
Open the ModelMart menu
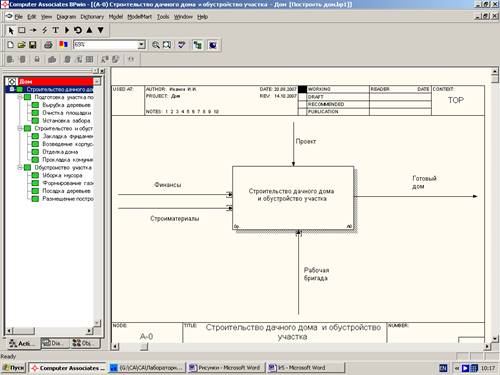139,17
